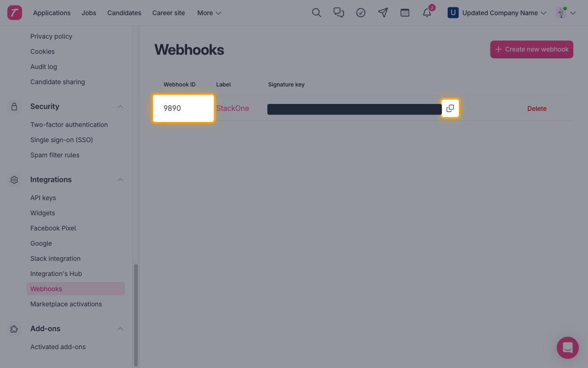Open Integration's Hub

(x=56, y=274)
